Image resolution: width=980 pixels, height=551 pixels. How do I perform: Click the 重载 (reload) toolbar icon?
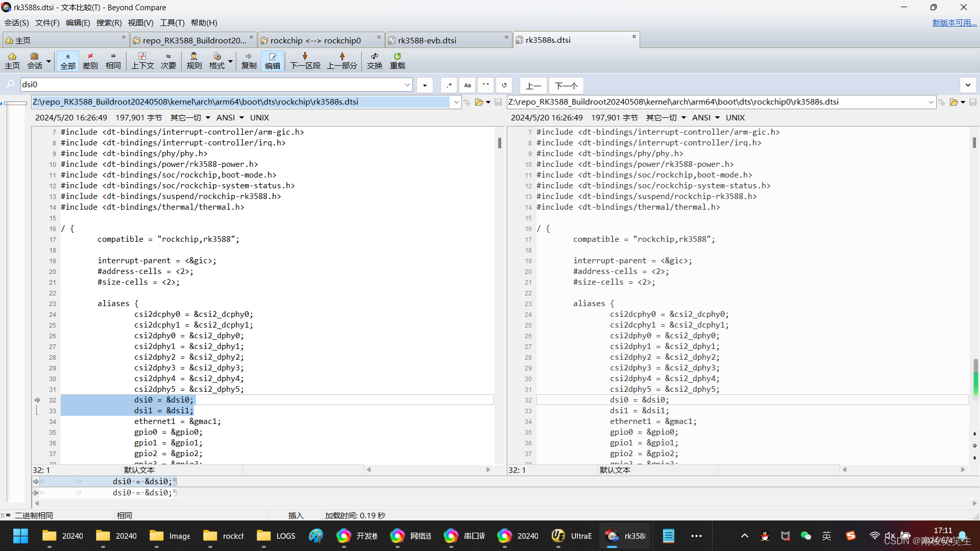(397, 61)
